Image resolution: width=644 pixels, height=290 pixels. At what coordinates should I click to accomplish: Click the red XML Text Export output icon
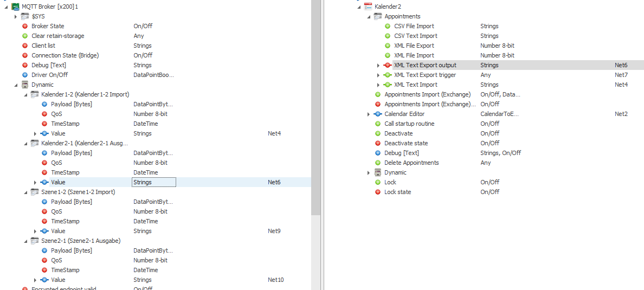click(x=387, y=65)
